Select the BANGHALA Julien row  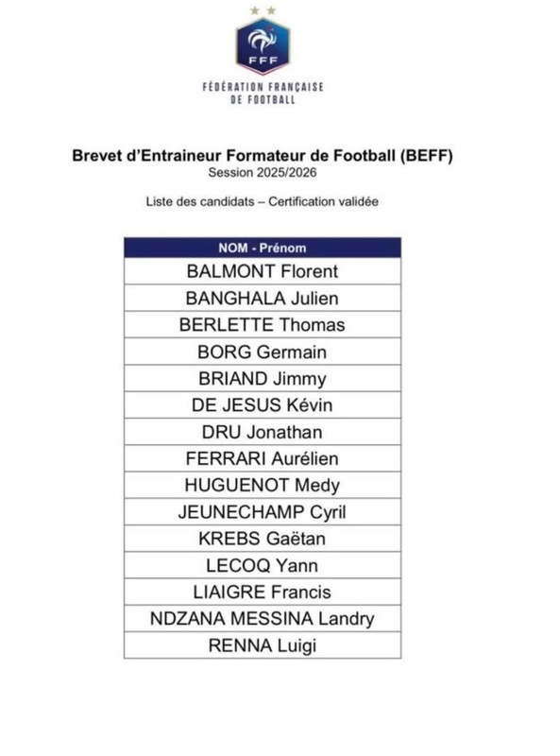click(x=263, y=298)
